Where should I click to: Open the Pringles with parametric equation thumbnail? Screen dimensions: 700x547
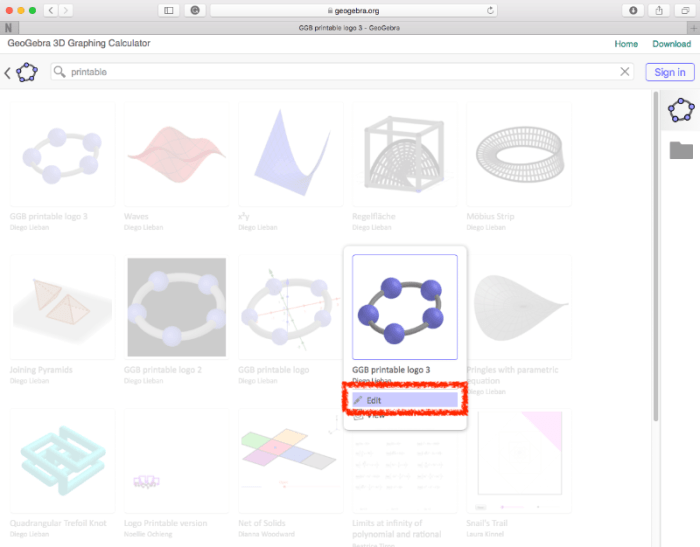[519, 307]
